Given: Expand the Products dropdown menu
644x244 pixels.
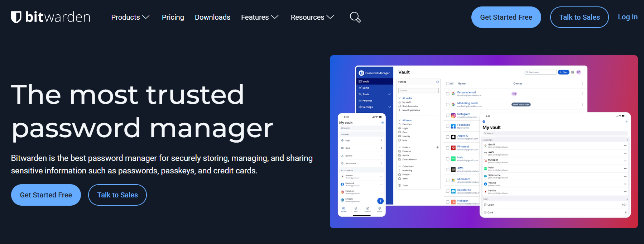Looking at the screenshot, I should 130,17.
